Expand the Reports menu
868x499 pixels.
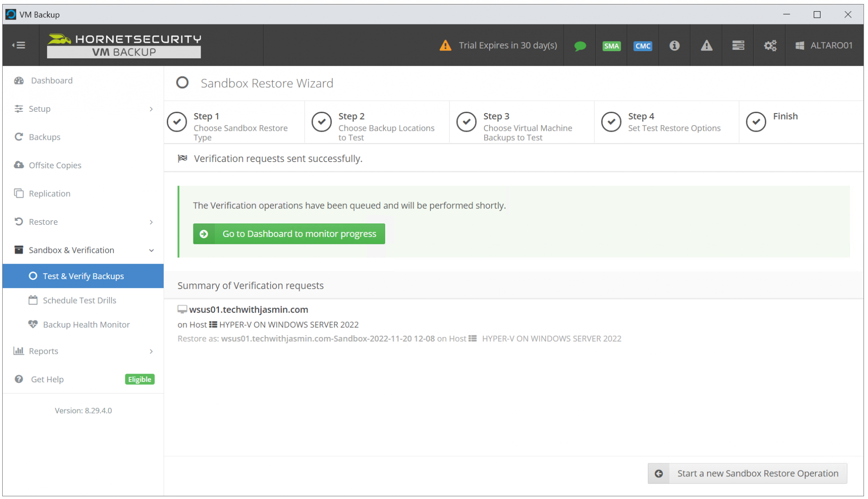click(x=151, y=351)
